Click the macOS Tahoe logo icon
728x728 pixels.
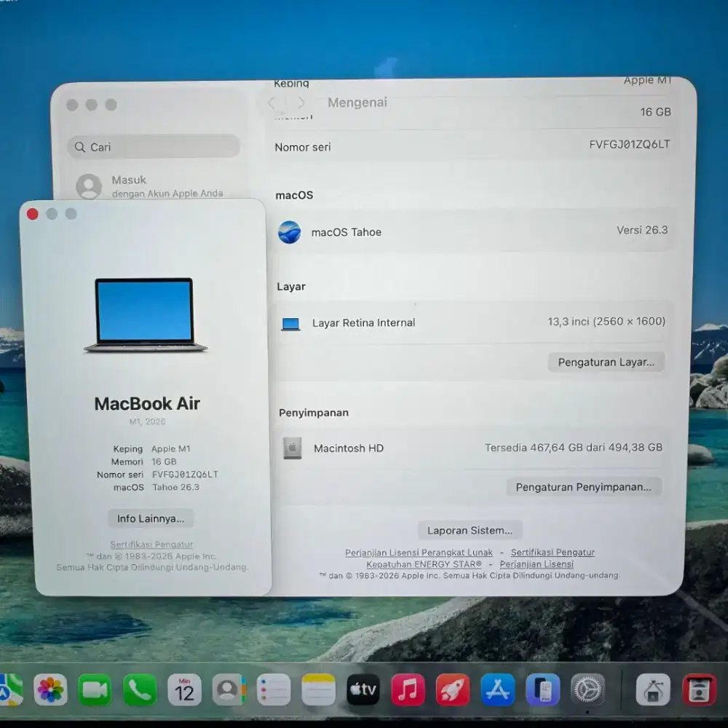[x=290, y=232]
